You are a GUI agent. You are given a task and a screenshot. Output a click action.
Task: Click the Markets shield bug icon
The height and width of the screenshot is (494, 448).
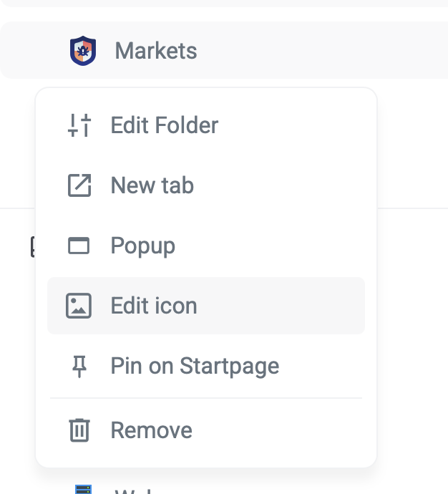83,51
